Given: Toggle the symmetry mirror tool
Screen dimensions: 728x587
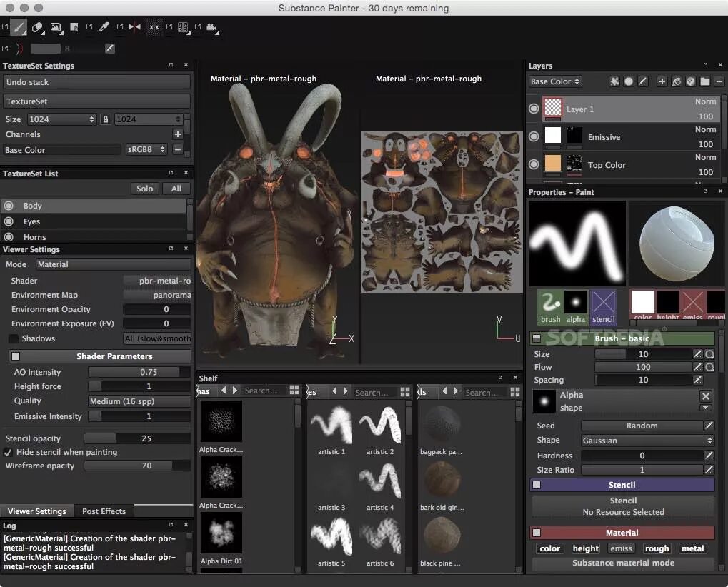Looking at the screenshot, I should [134, 27].
